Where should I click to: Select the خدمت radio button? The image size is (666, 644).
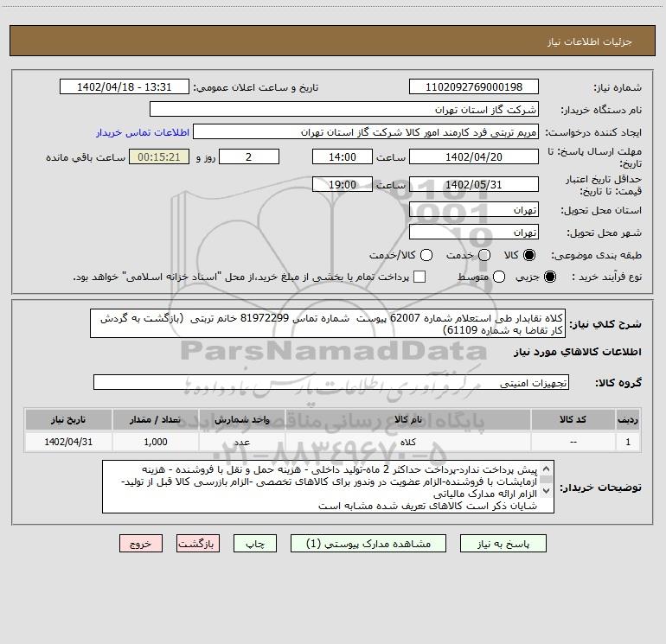(x=484, y=255)
